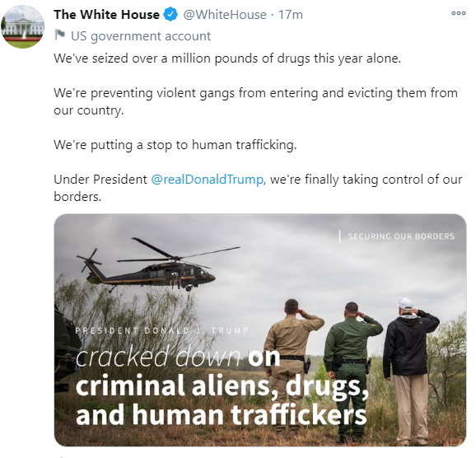Visit the @WhiteHouse handle
This screenshot has width=476, height=458.
point(225,15)
